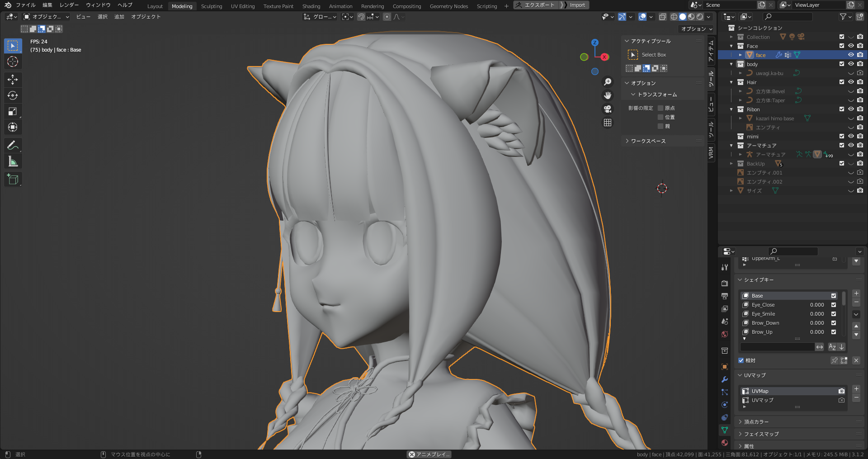Open Output properties tab
Viewport: 868px width, 459px height.
click(725, 296)
